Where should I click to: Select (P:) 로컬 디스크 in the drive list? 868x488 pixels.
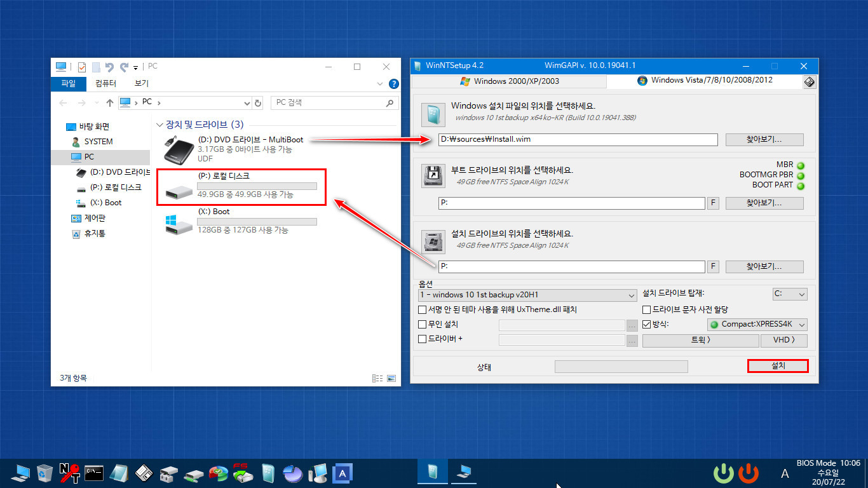(241, 187)
